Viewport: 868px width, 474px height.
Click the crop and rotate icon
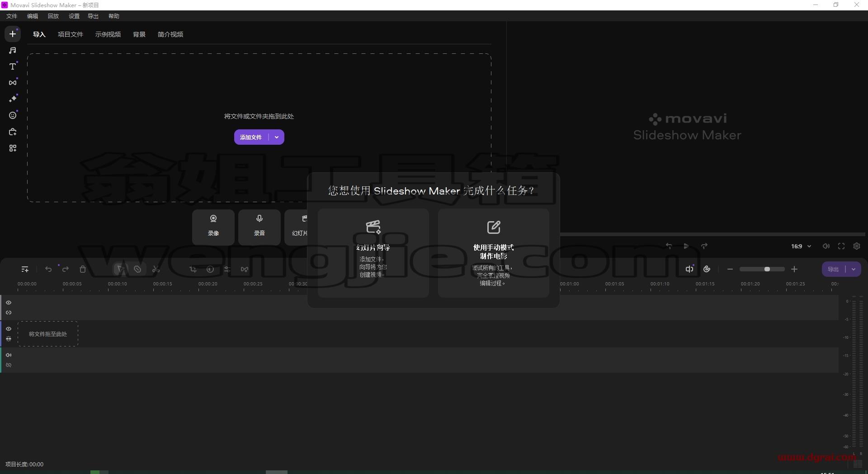pos(193,269)
